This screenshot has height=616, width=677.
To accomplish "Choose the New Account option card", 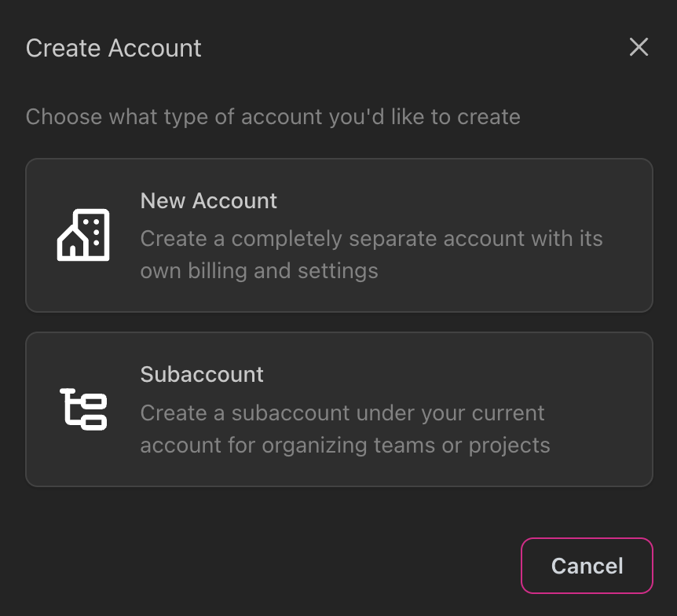I will 339,235.
